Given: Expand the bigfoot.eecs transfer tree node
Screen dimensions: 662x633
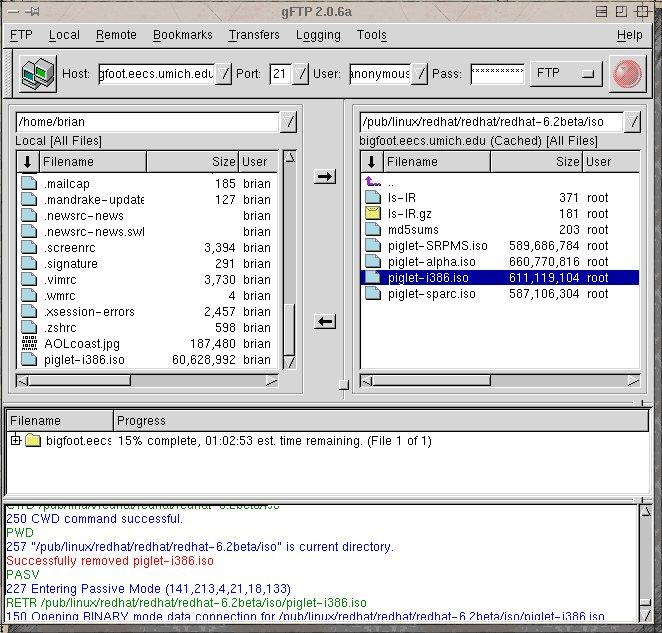Looking at the screenshot, I should (x=16, y=441).
